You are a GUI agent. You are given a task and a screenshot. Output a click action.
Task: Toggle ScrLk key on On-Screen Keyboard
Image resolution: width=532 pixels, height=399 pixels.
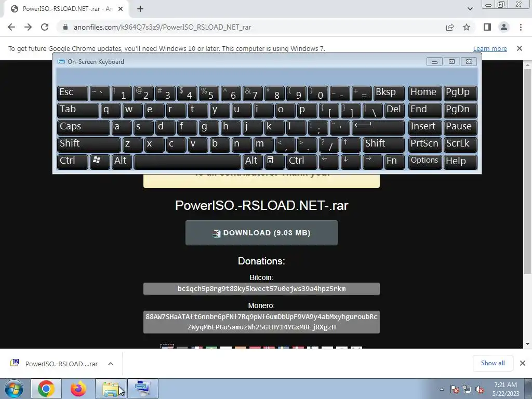(x=460, y=144)
